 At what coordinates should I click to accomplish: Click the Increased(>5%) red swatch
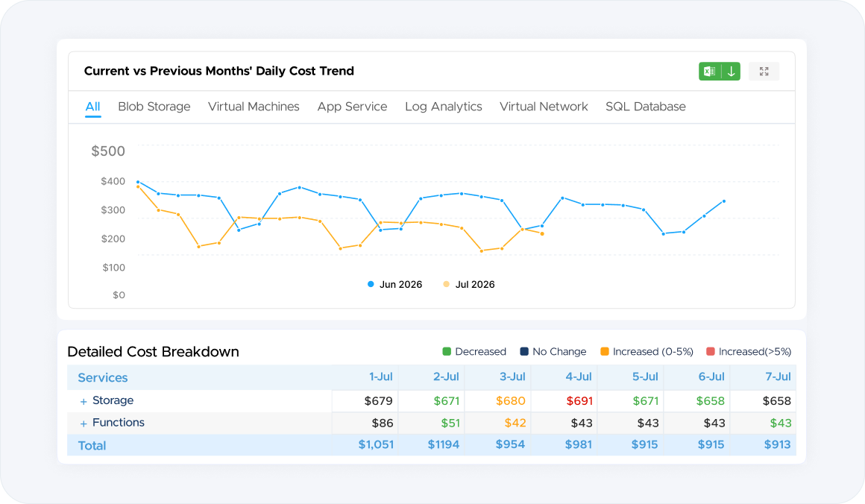711,351
